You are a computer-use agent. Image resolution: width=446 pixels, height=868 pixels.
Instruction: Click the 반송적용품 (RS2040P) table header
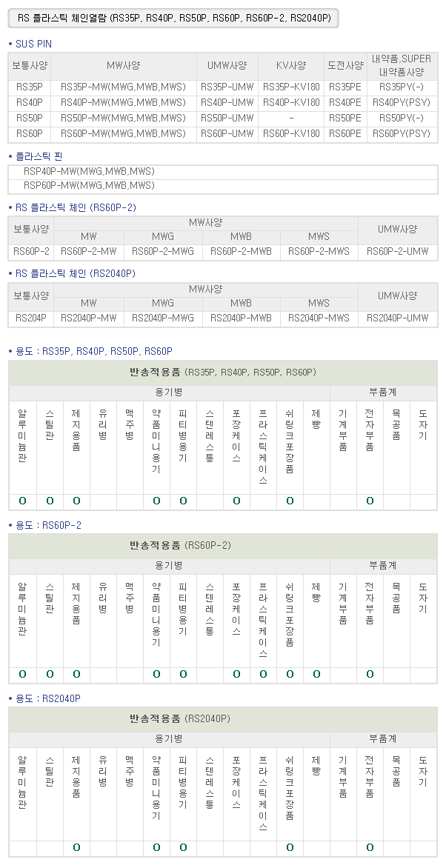click(223, 719)
